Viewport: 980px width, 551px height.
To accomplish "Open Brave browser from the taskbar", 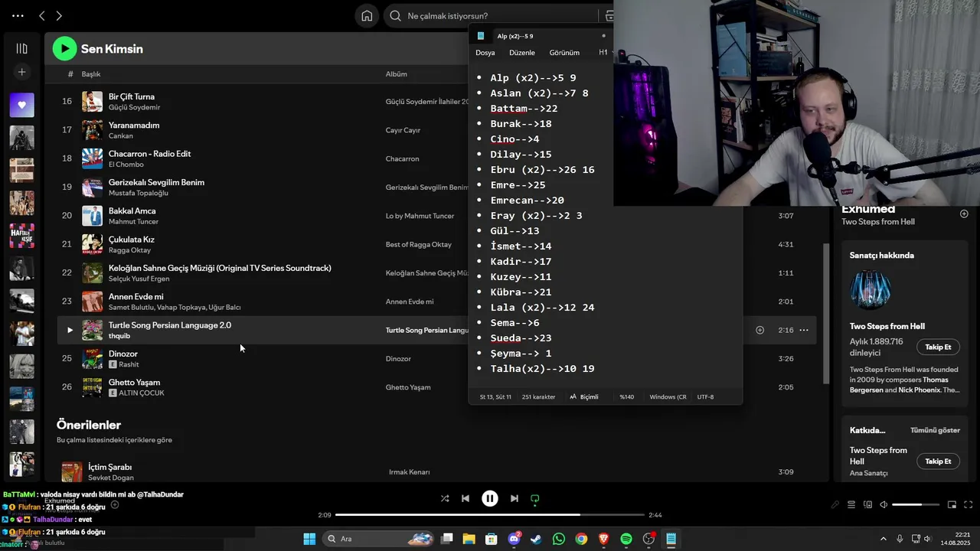I will [604, 539].
